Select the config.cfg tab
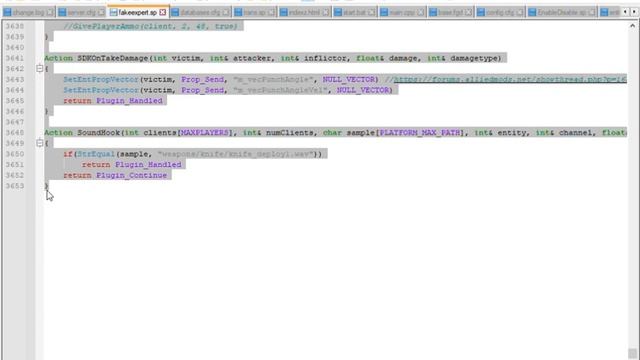Viewport: 640px width, 360px height. coord(500,12)
